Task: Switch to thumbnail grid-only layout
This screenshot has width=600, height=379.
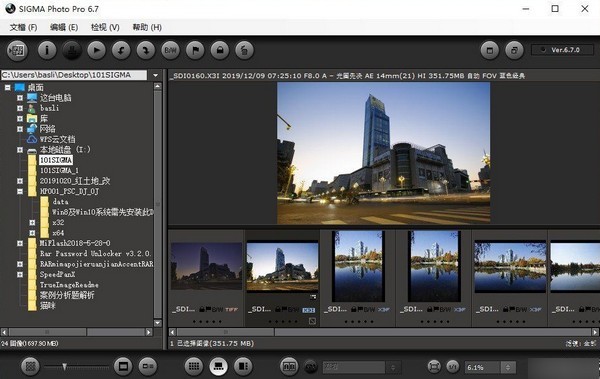Action: tap(194, 366)
